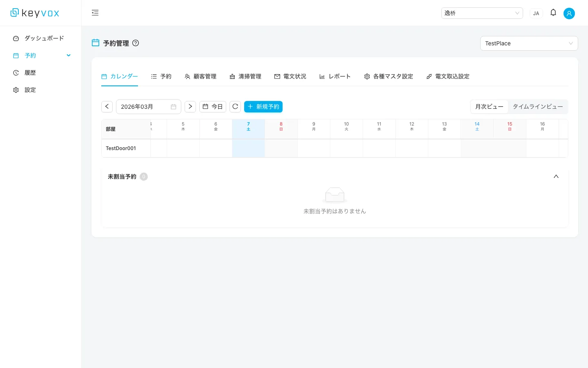
Task: Switch to the 清掃管理 tab
Action: 245,76
